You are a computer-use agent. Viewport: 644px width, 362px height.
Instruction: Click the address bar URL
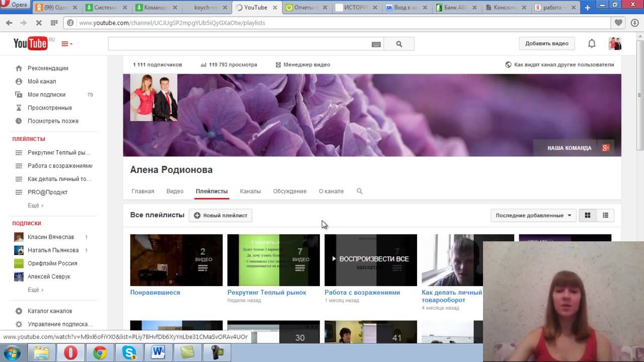click(172, 23)
